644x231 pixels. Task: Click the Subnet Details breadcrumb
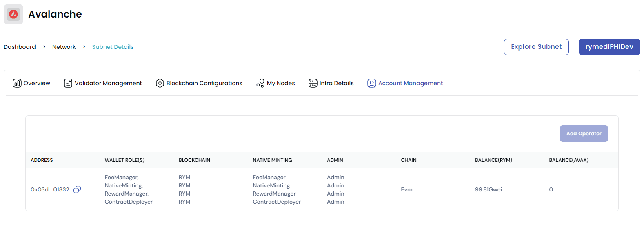tap(113, 47)
